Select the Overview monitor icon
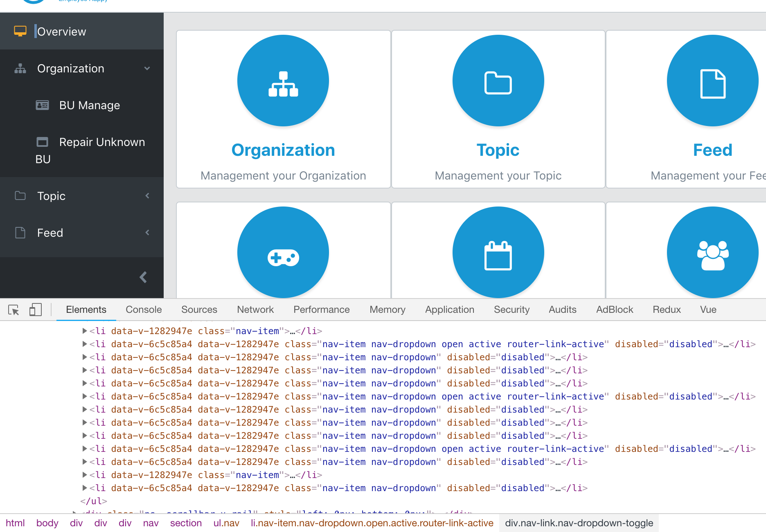The width and height of the screenshot is (766, 532). (20, 31)
